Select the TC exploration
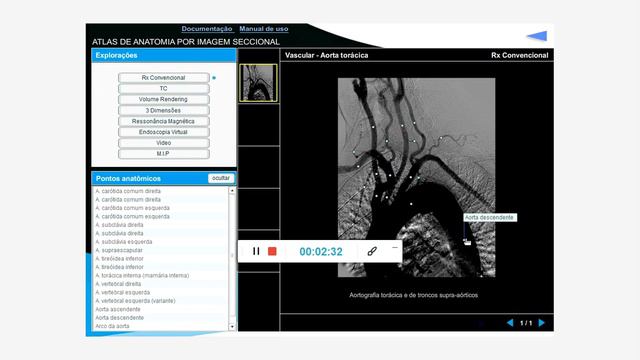Viewport: 640px width, 360px height. tap(164, 89)
